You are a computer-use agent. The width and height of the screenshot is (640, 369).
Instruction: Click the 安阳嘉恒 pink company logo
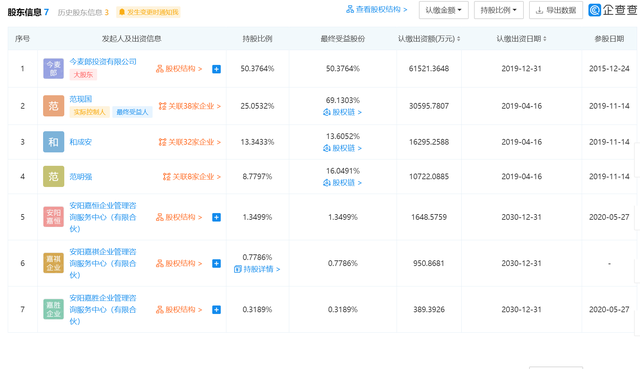pos(53,217)
